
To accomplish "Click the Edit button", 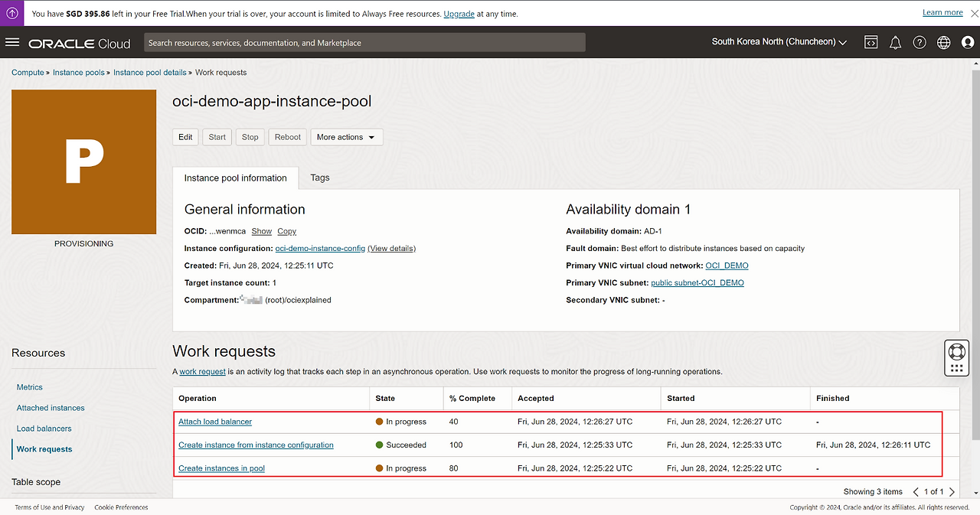I will 185,137.
